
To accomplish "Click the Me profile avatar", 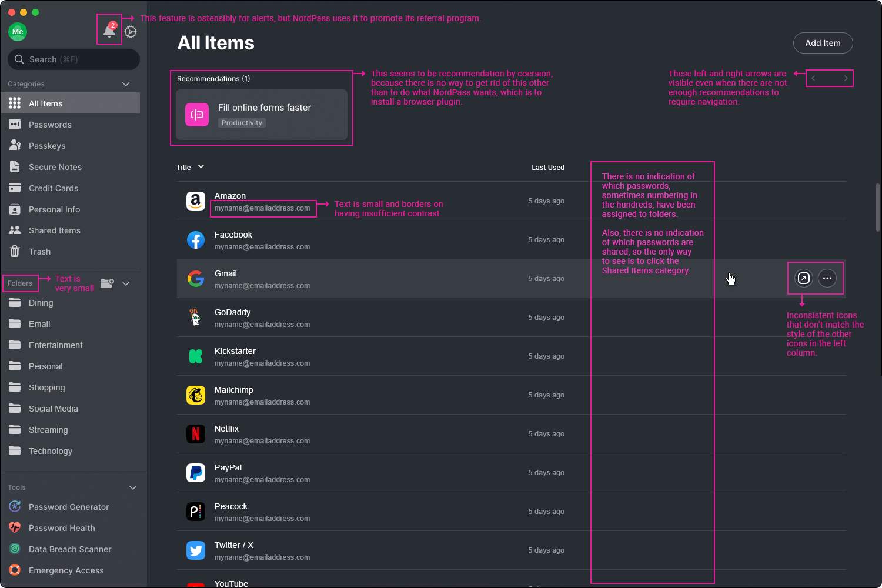I will click(x=18, y=32).
